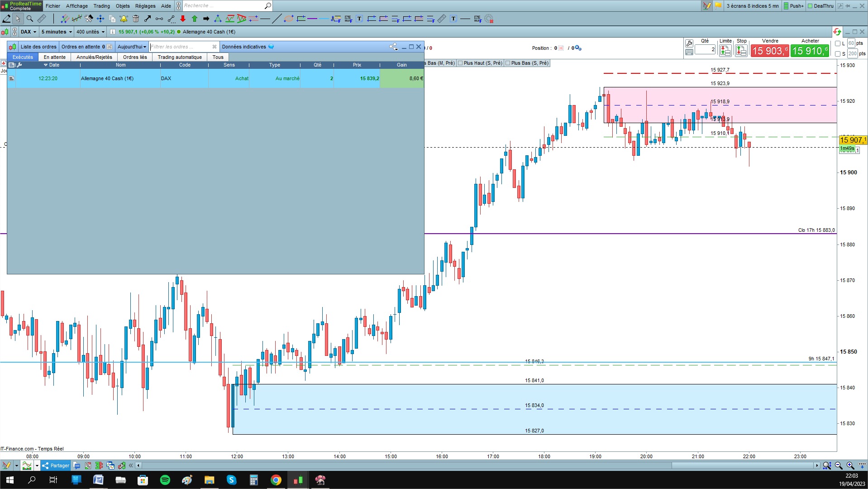The image size is (868, 489).
Task: Enable Plus Haut (S, Pré) checkbox
Action: [x=460, y=63]
